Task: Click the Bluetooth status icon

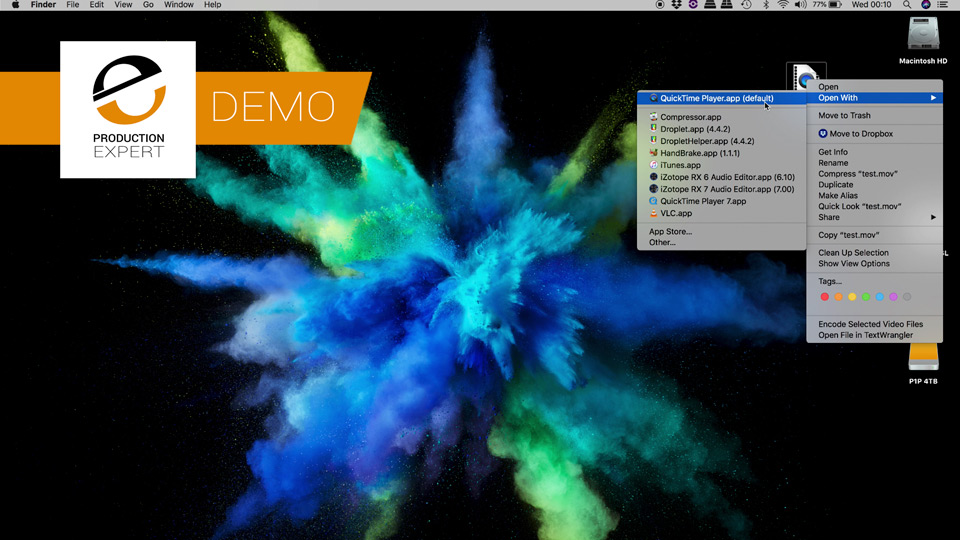Action: click(x=765, y=4)
